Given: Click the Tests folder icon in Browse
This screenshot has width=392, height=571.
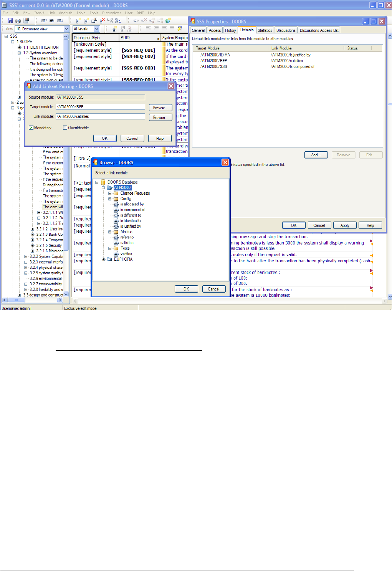Looking at the screenshot, I should [x=116, y=248].
